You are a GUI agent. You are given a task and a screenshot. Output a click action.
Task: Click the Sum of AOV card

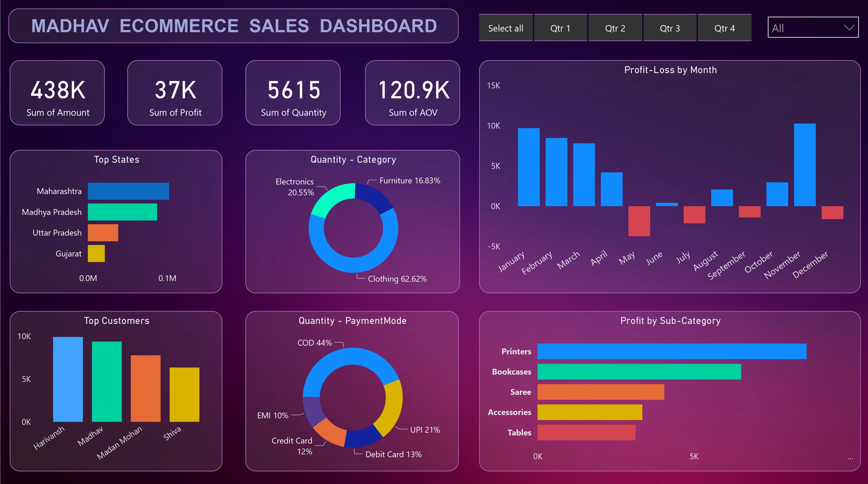[x=412, y=93]
